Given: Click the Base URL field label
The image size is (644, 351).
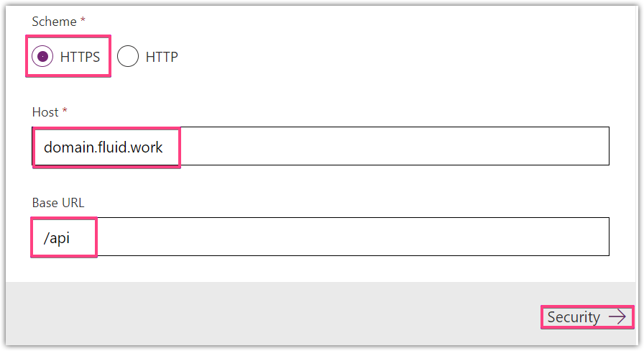Looking at the screenshot, I should 58,203.
